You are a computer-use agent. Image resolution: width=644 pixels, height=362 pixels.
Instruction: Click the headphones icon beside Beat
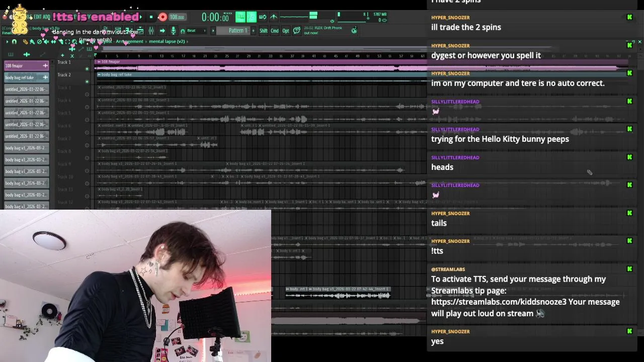[183, 31]
